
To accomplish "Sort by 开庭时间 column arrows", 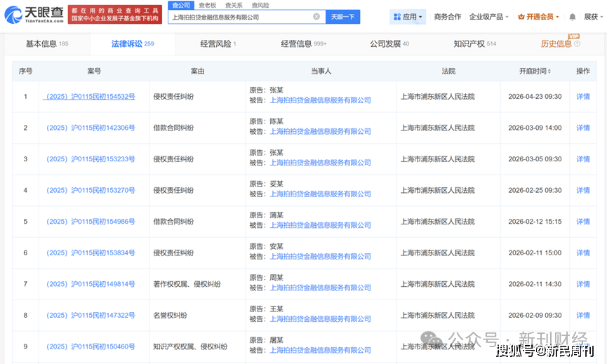I will tap(549, 72).
